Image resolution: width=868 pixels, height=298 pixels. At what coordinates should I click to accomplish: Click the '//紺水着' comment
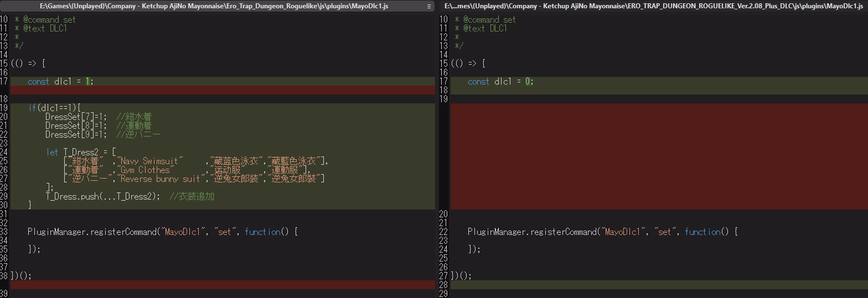(x=134, y=117)
